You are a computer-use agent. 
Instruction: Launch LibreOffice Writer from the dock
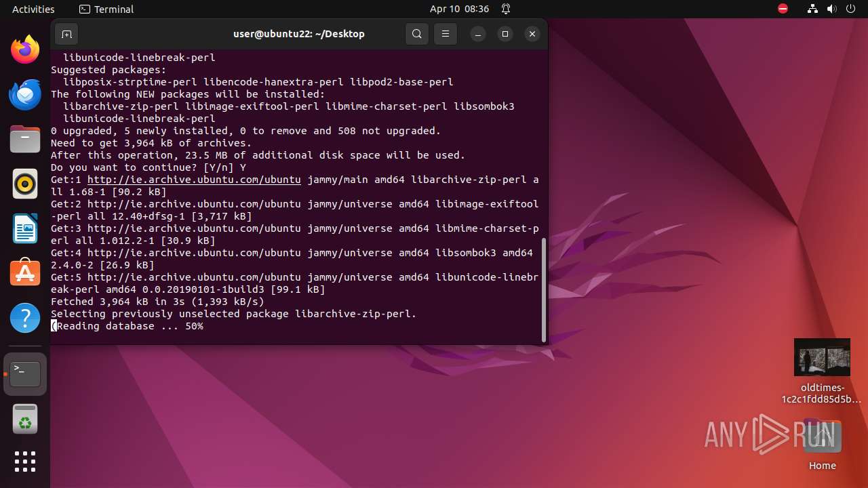[x=25, y=228]
